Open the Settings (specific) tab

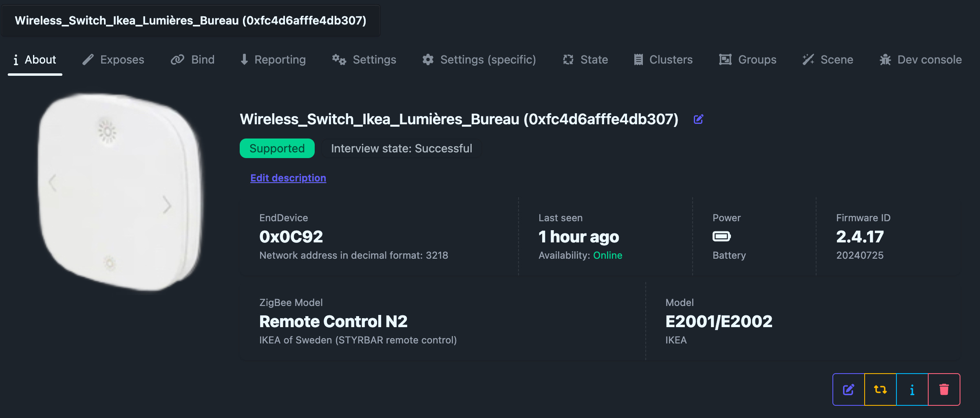pyautogui.click(x=479, y=60)
